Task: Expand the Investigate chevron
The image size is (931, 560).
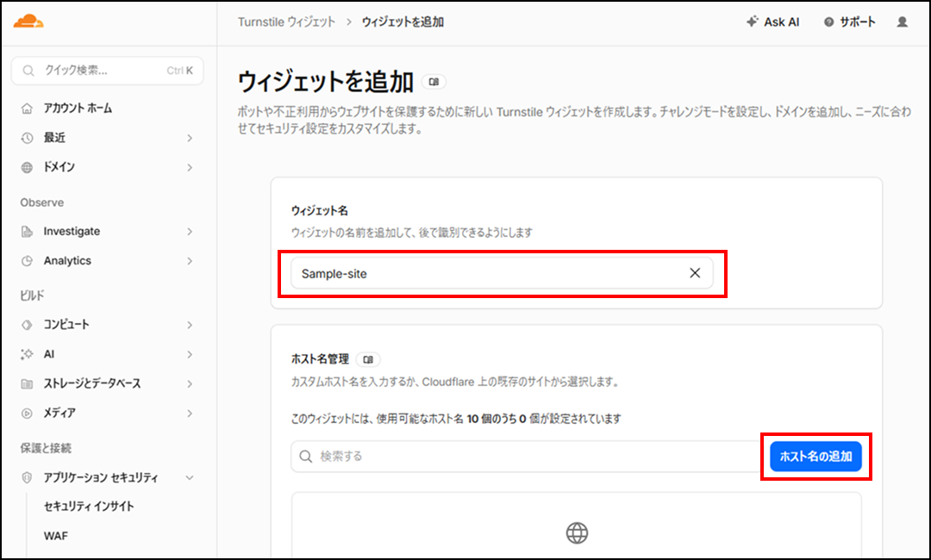Action: (x=190, y=232)
